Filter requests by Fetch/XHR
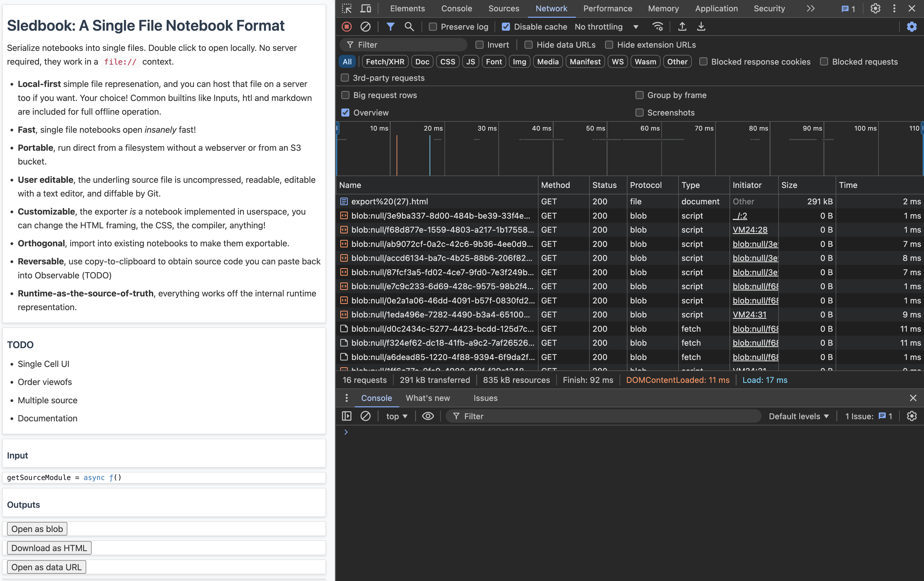The image size is (924, 581). [x=385, y=62]
